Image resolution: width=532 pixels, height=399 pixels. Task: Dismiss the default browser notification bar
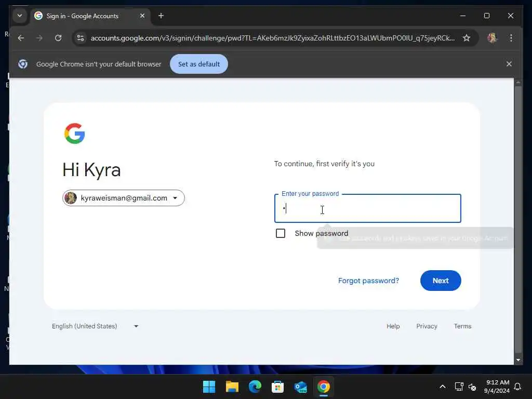click(x=509, y=64)
